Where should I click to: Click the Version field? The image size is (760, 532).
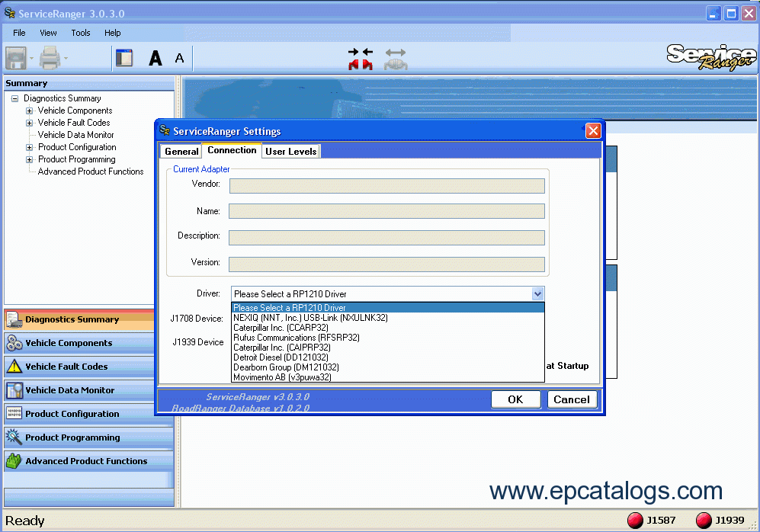(x=386, y=264)
